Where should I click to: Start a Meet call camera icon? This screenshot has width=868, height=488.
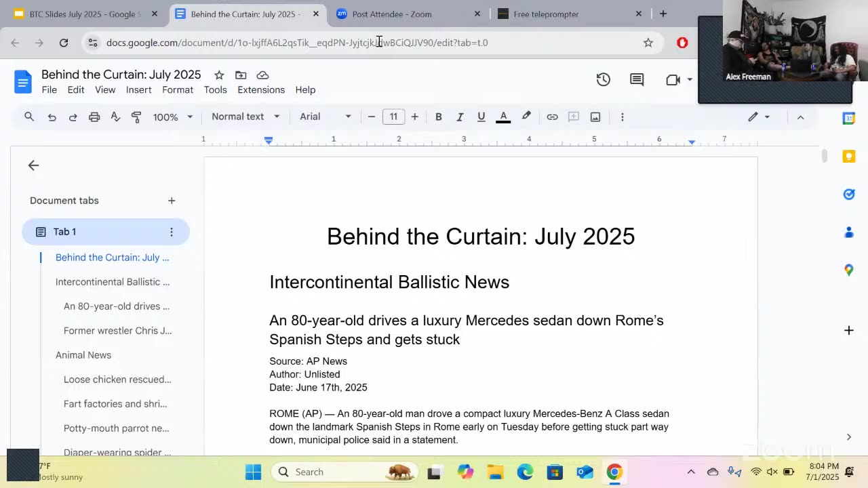[673, 79]
